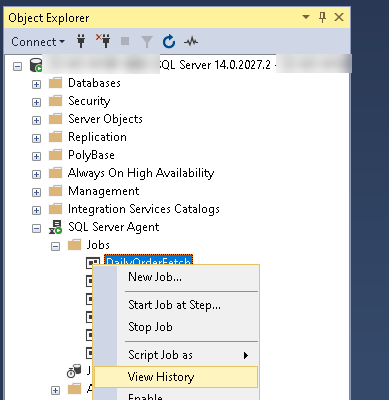Select the SQL Server Agent label
Screen dimensions: 389x400
[x=114, y=227]
